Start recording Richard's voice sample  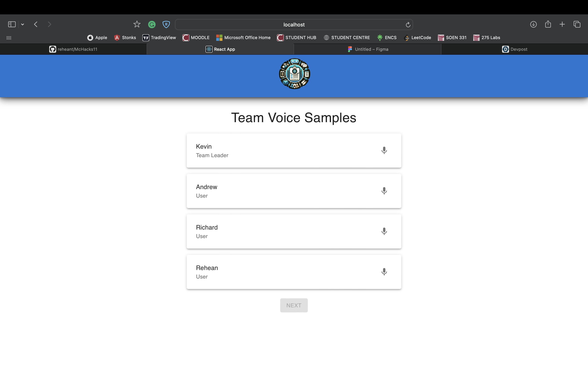[x=384, y=231]
